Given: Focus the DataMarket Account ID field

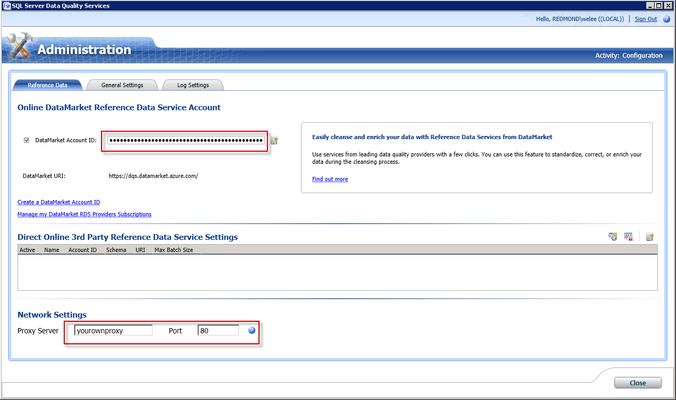Looking at the screenshot, I should click(185, 141).
